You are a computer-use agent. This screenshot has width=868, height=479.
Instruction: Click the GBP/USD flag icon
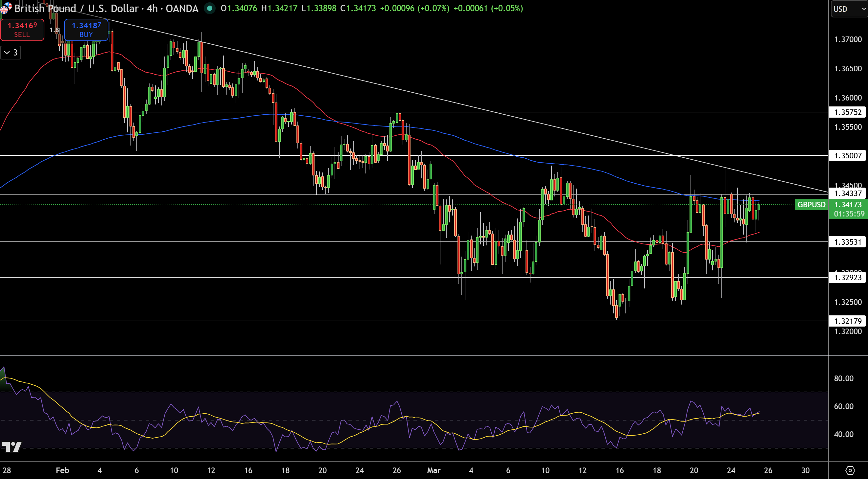6,8
